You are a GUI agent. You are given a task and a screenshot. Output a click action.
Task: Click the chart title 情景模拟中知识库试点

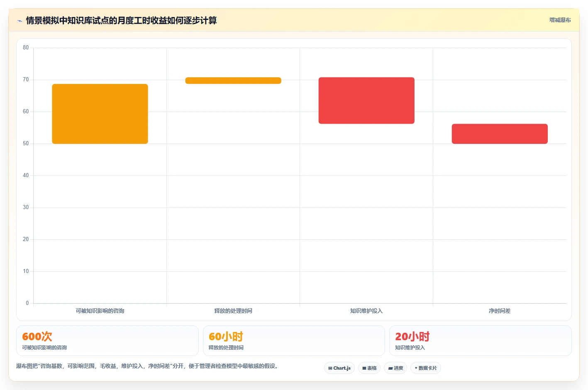[x=121, y=20]
